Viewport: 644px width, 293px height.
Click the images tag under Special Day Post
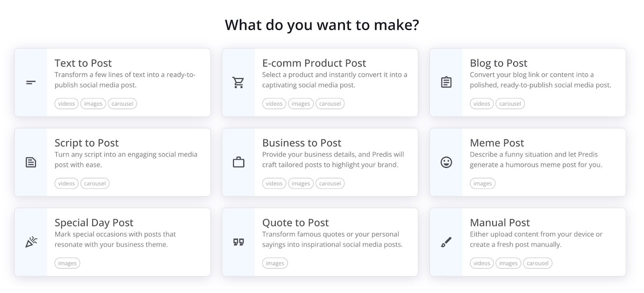tap(67, 263)
